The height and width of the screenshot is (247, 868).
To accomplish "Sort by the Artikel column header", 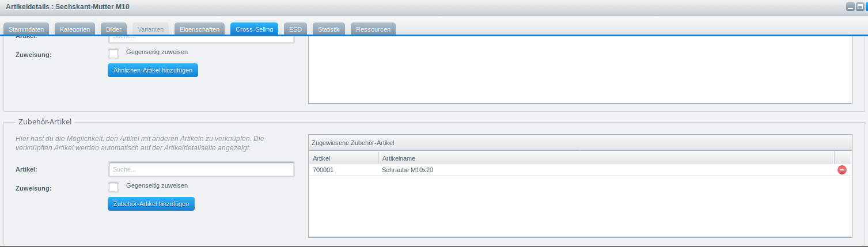I will coord(344,158).
